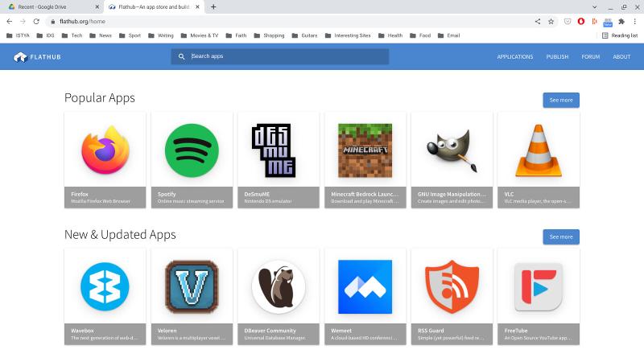644x362 pixels.
Task: Open the RSS Guard shield icon
Action: pyautogui.click(x=452, y=286)
